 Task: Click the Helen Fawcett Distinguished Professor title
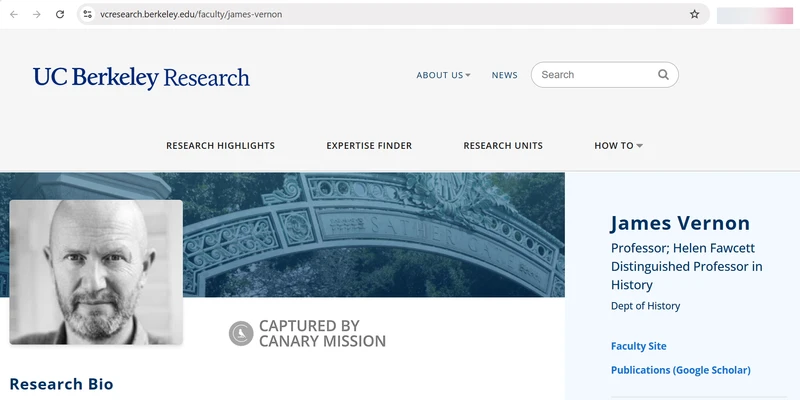point(687,266)
